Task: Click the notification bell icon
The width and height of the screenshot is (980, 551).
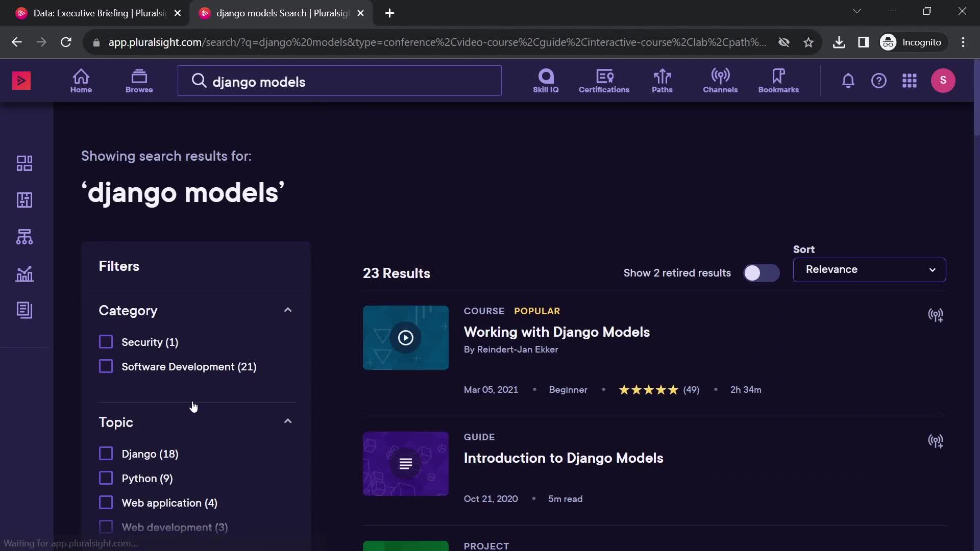Action: (848, 80)
